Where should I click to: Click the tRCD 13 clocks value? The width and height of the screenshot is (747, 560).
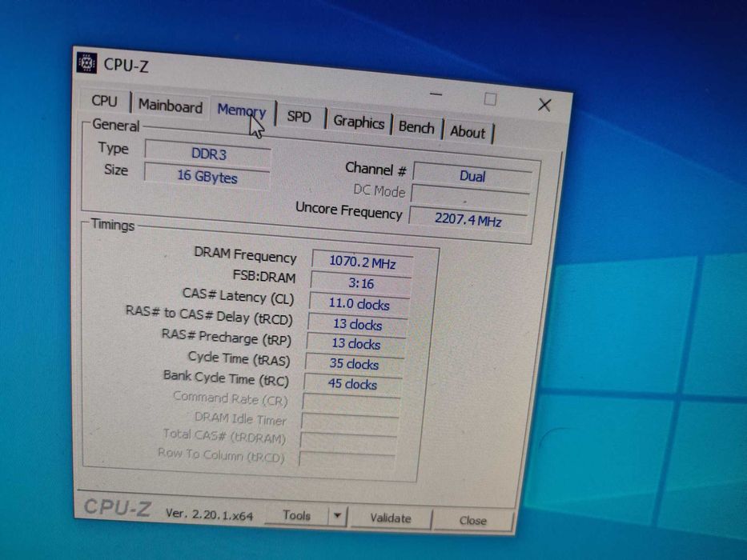pos(357,324)
